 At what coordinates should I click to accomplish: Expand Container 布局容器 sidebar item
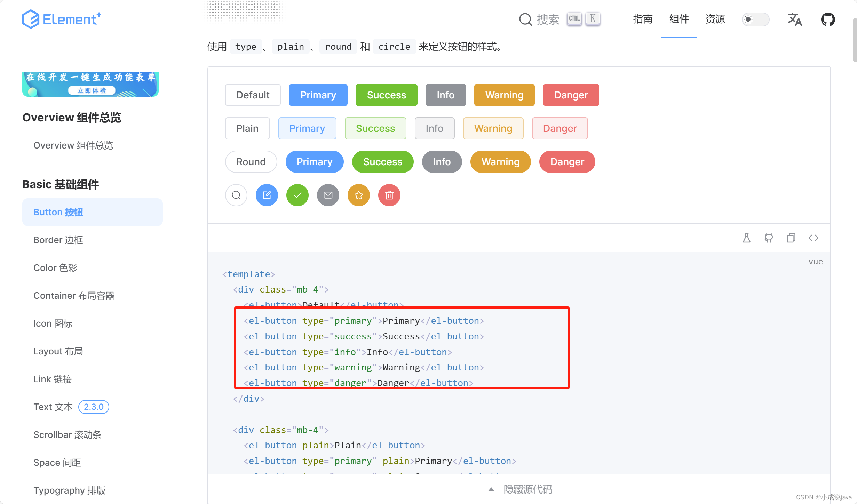[75, 295]
